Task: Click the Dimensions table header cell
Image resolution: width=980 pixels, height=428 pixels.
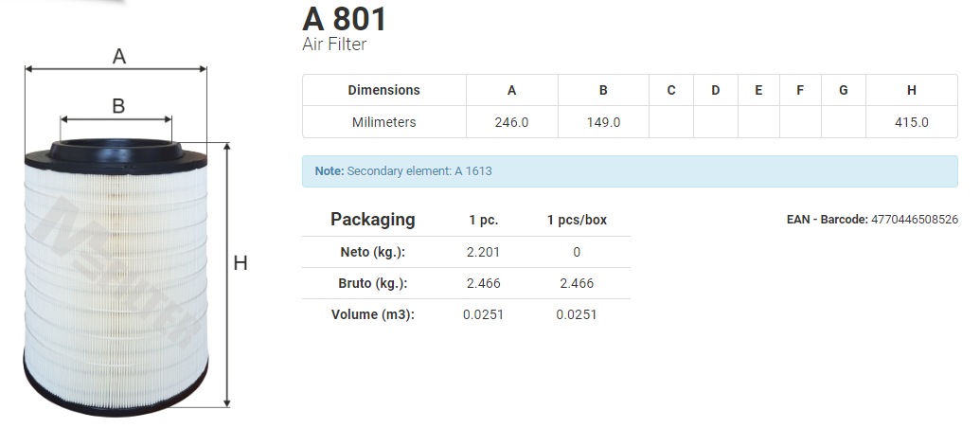Action: click(x=383, y=90)
